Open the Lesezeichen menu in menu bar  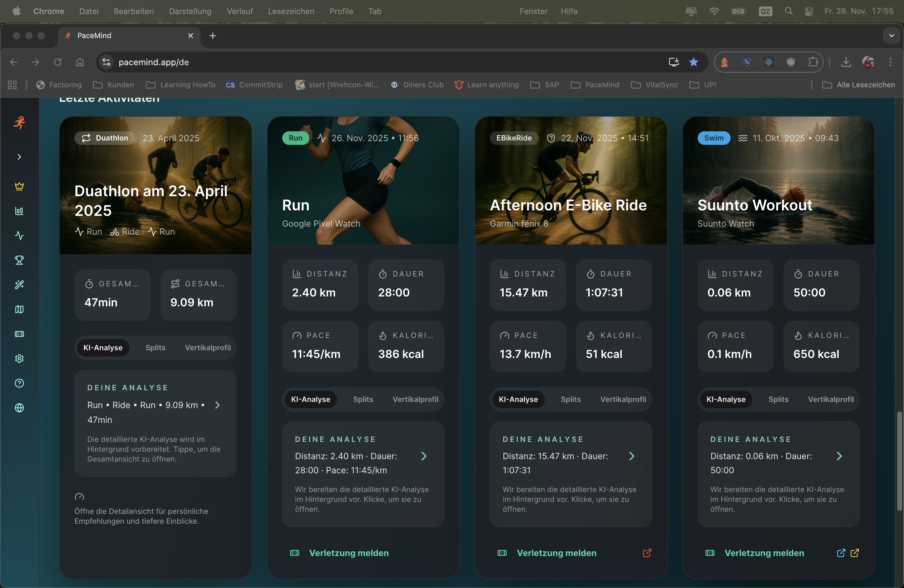[x=291, y=11]
